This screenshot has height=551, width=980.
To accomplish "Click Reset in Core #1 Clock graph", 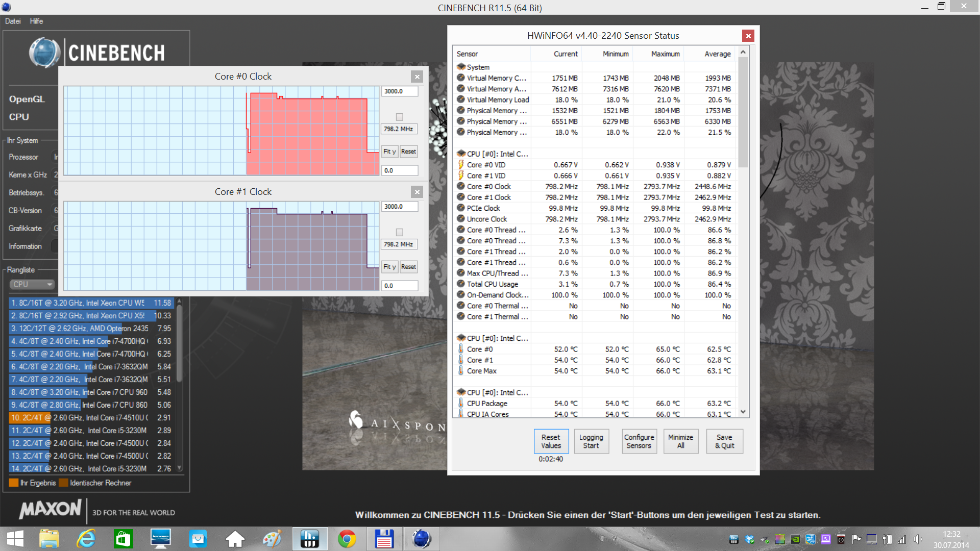I will point(408,267).
